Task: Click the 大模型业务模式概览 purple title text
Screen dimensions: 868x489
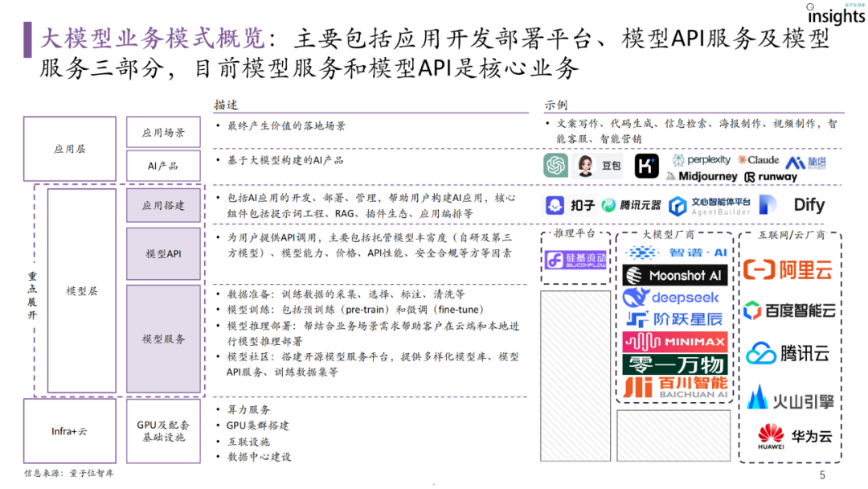Action: [x=153, y=39]
